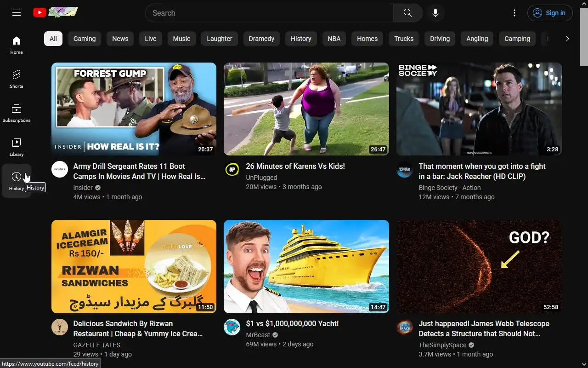The height and width of the screenshot is (368, 588).
Task: Open Subscriptions in the sidebar
Action: point(17,113)
